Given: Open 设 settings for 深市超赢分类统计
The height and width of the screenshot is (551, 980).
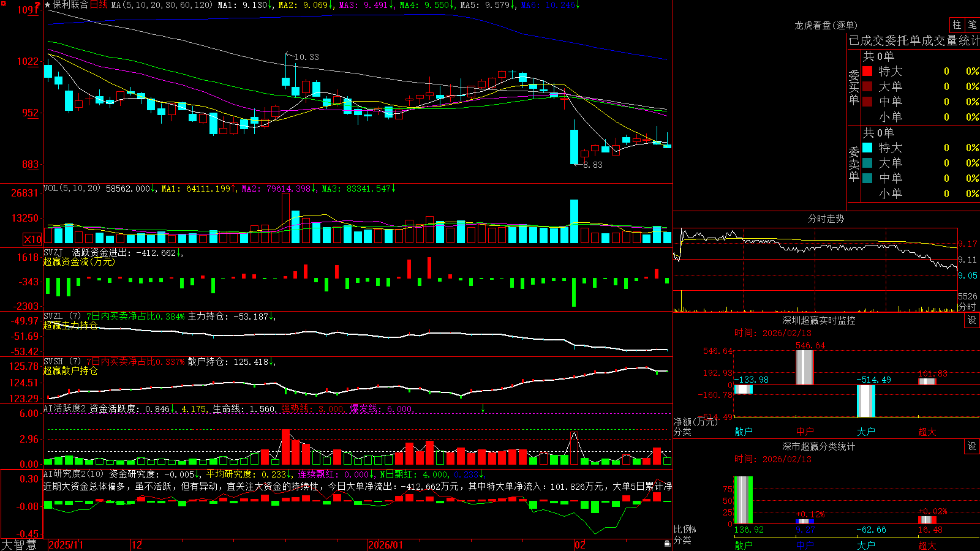Looking at the screenshot, I should tap(972, 446).
